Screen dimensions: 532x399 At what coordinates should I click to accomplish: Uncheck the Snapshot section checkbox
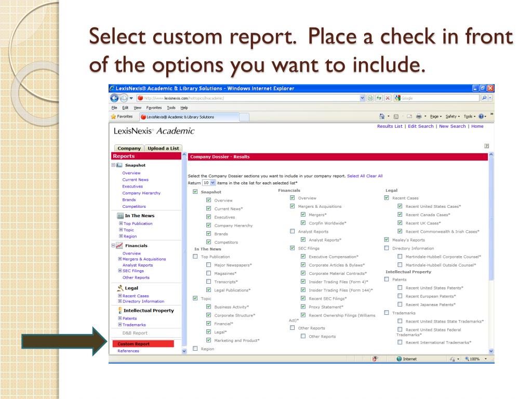[195, 192]
